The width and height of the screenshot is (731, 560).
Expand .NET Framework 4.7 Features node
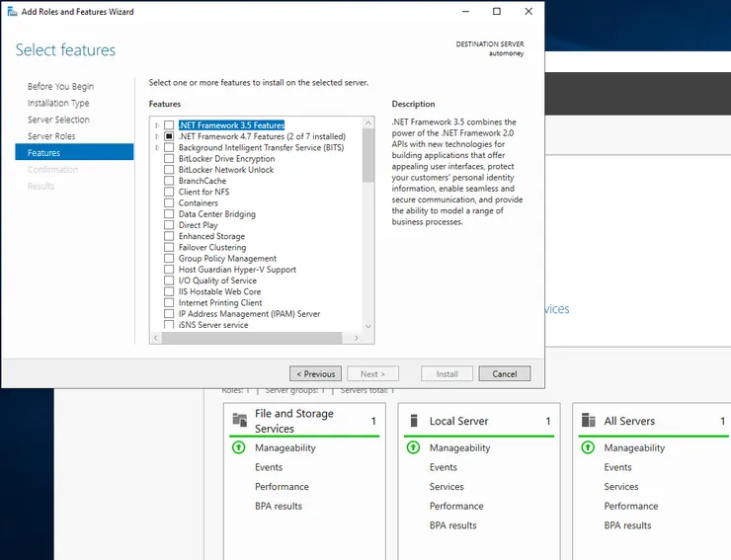tap(157, 136)
